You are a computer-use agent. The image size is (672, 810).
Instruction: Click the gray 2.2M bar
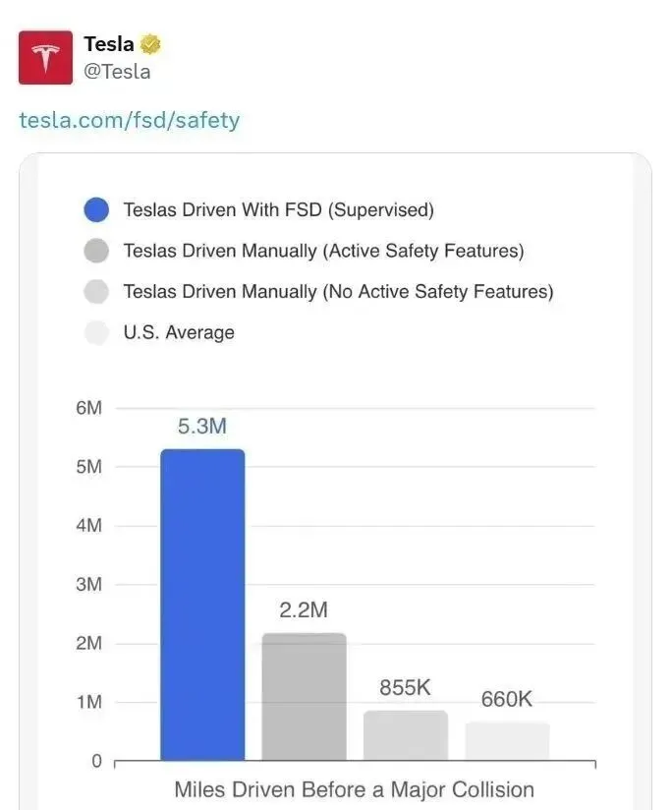304,697
